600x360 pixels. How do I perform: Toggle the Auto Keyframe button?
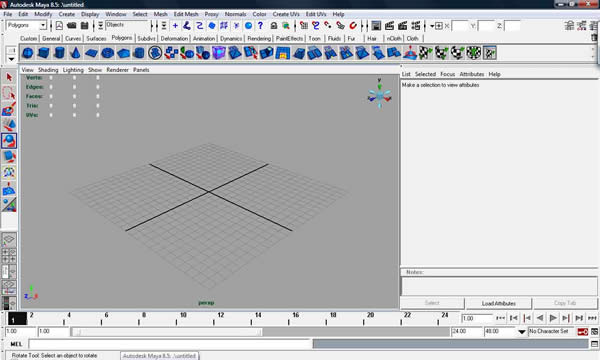[x=583, y=332]
